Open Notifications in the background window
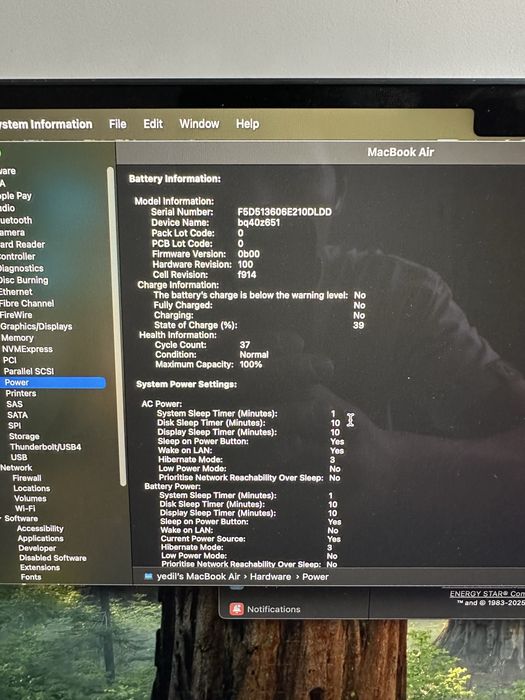This screenshot has width=525, height=700. pos(274,609)
